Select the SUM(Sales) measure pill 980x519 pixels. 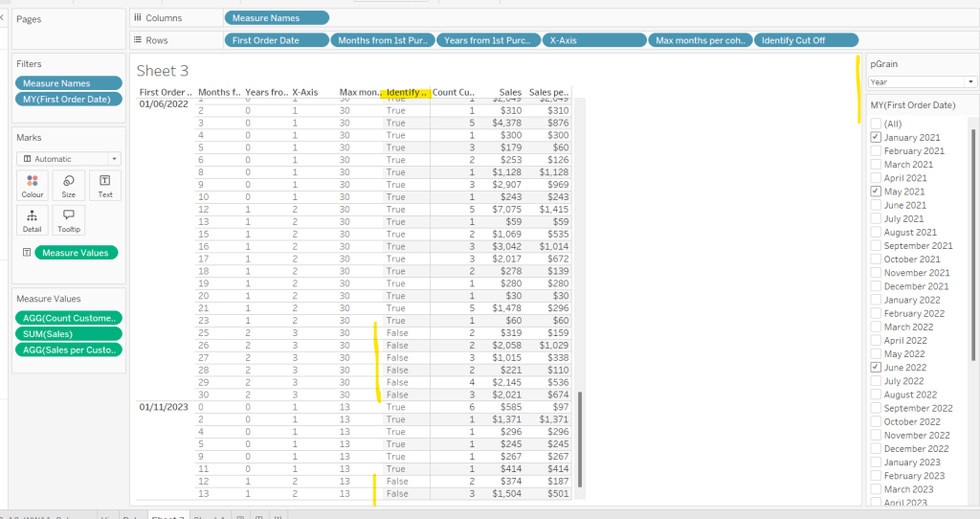(x=69, y=333)
